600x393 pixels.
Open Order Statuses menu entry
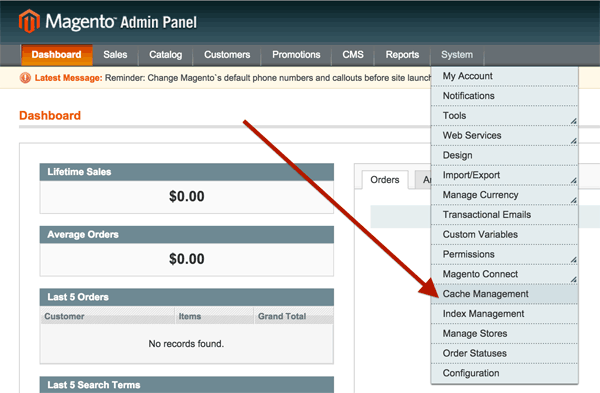[x=504, y=354]
